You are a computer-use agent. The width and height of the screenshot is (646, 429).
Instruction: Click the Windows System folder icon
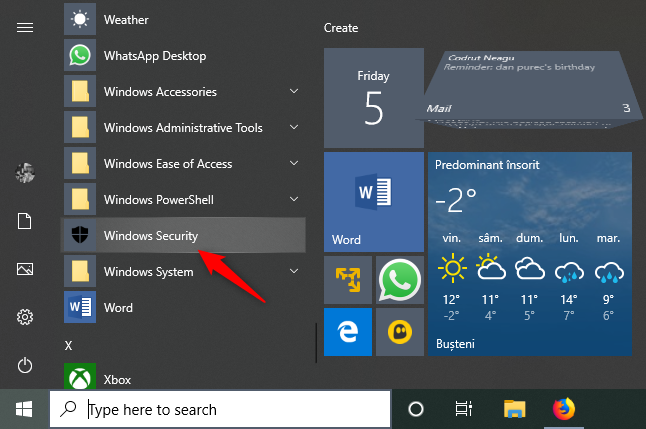pos(80,271)
